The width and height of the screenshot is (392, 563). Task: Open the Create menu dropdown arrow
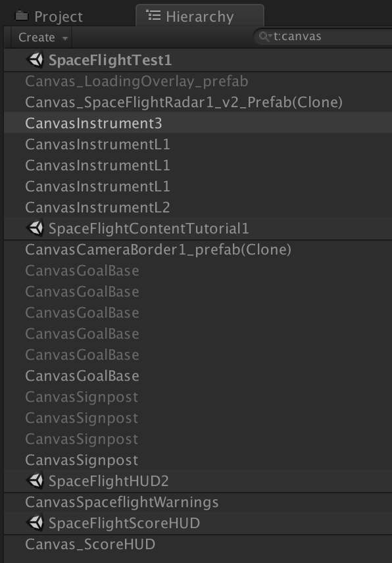pos(63,37)
